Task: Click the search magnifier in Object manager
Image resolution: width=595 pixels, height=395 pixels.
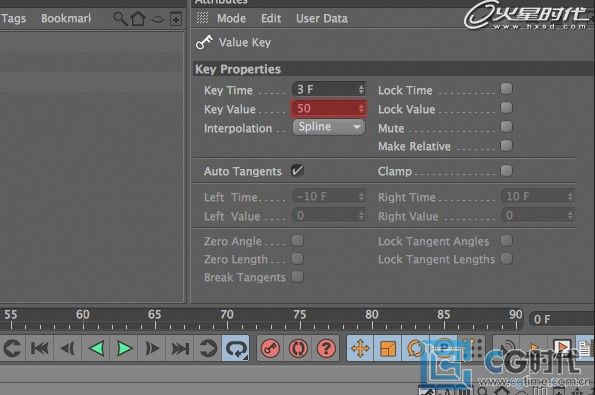Action: pyautogui.click(x=120, y=18)
